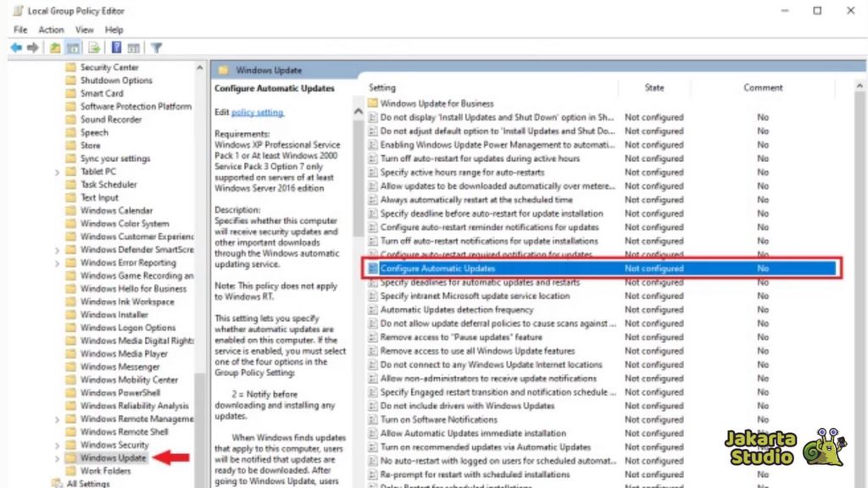Click the Up one level folder icon
The image size is (868, 488).
pyautogui.click(x=55, y=47)
